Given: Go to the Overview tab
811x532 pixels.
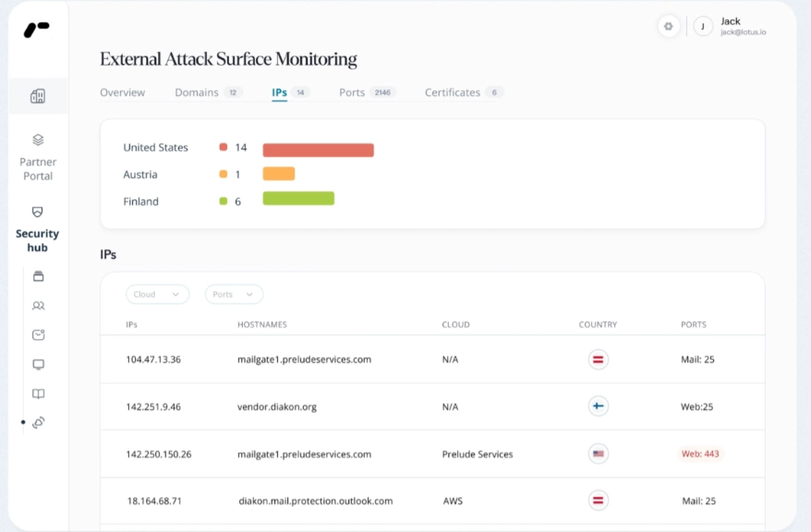Looking at the screenshot, I should (x=123, y=92).
